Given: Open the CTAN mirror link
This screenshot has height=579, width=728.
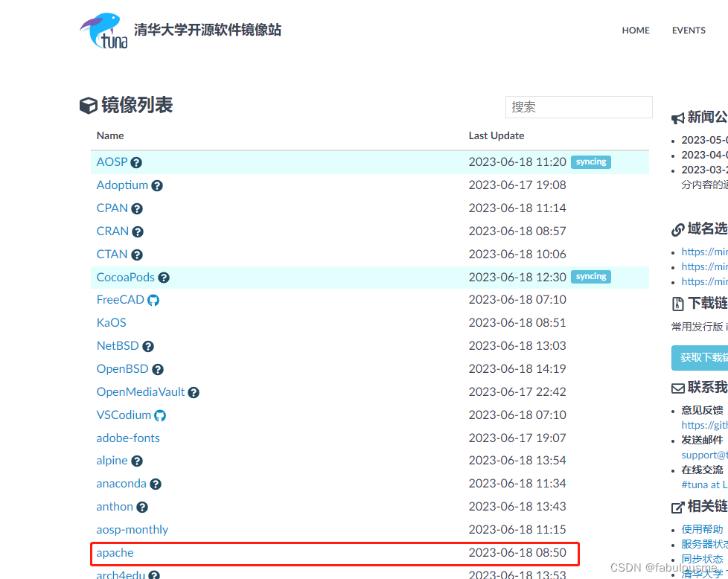Looking at the screenshot, I should (112, 255).
